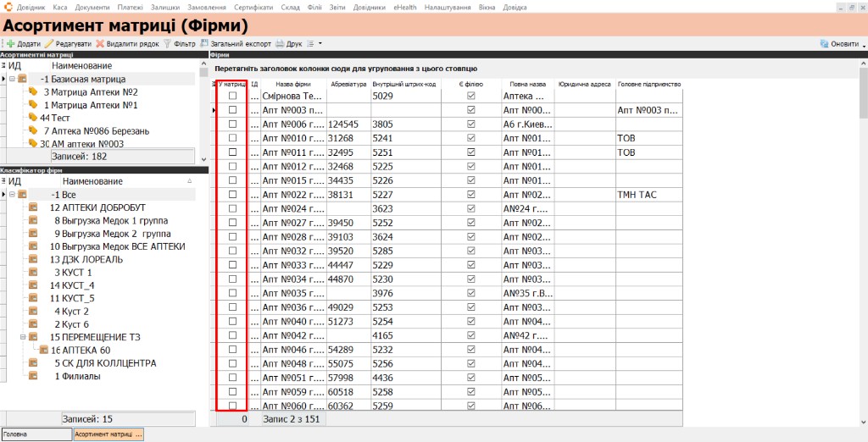Click the Абревіатура column header

click(348, 84)
